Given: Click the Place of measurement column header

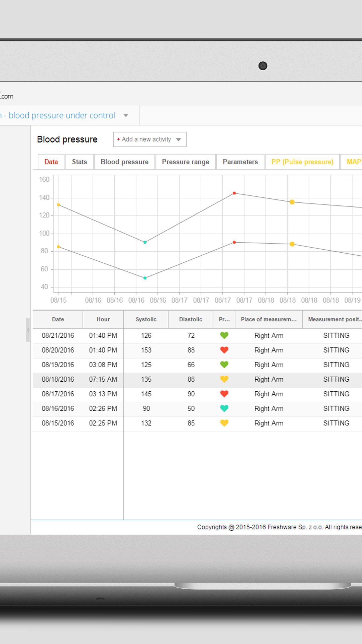Looking at the screenshot, I should pyautogui.click(x=269, y=319).
